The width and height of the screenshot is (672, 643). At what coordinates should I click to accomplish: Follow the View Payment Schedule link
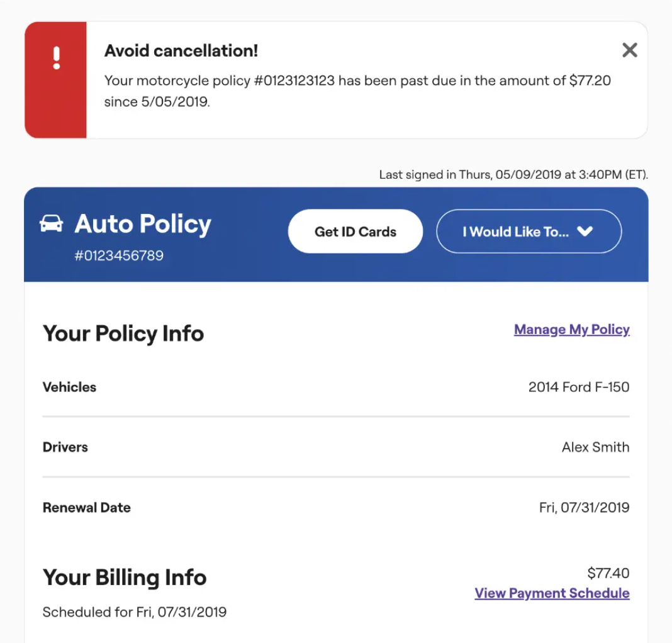pyautogui.click(x=552, y=593)
